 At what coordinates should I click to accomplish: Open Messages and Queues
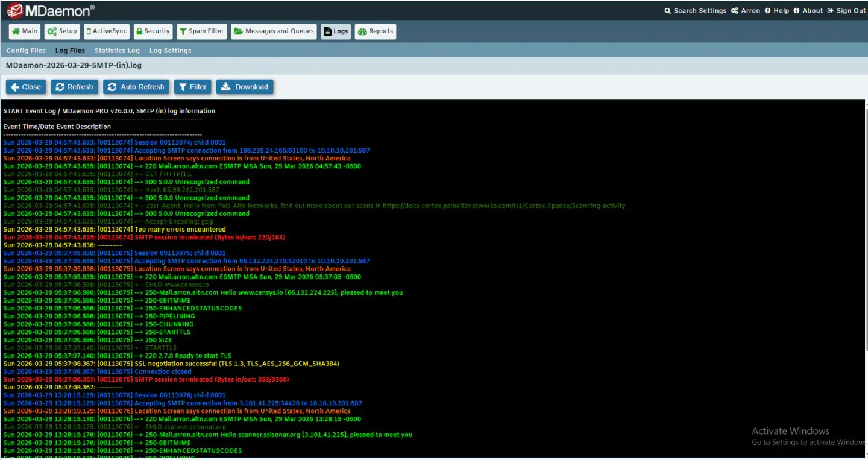[274, 31]
